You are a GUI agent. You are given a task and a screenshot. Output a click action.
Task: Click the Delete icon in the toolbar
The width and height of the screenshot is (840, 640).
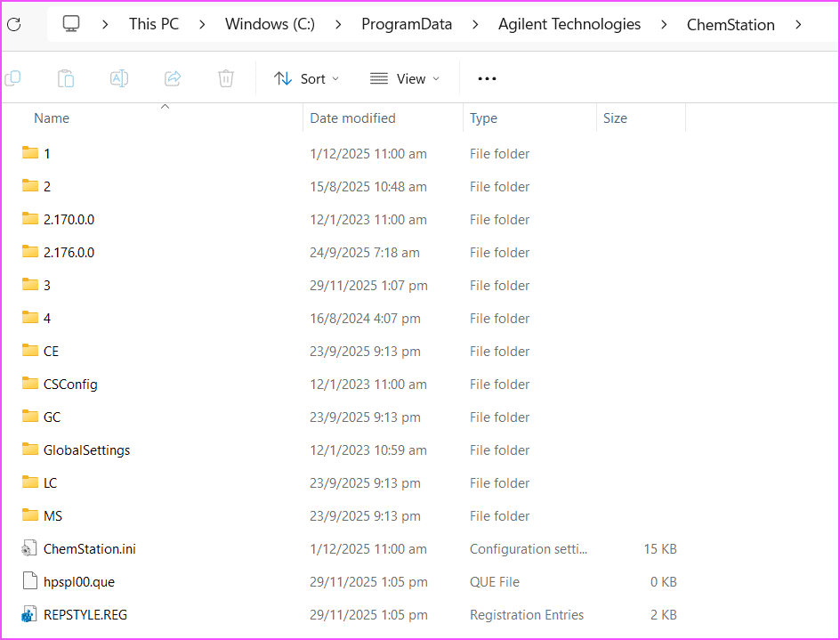(225, 78)
